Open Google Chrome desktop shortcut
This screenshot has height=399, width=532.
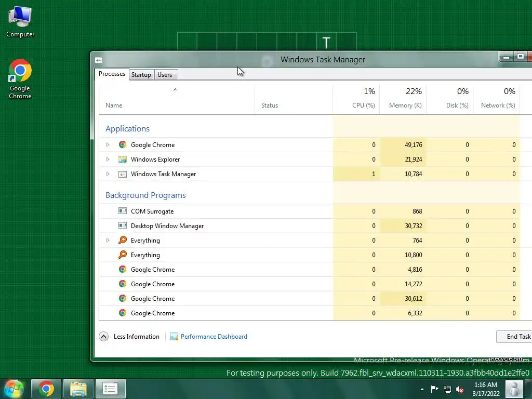pyautogui.click(x=20, y=79)
